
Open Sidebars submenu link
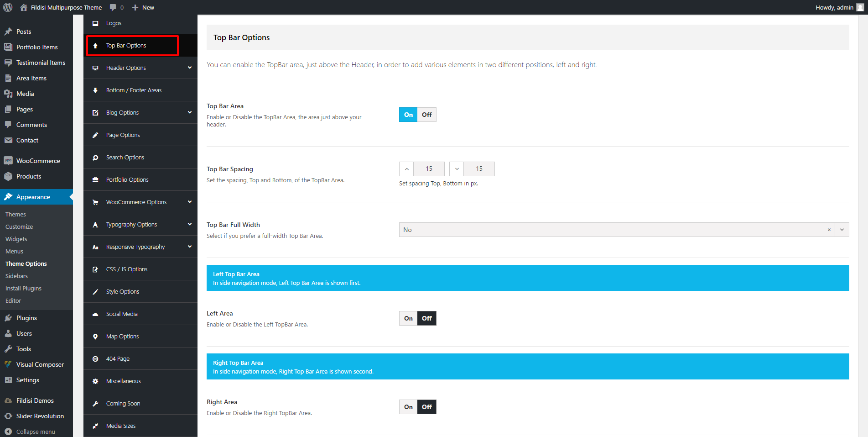click(x=16, y=276)
